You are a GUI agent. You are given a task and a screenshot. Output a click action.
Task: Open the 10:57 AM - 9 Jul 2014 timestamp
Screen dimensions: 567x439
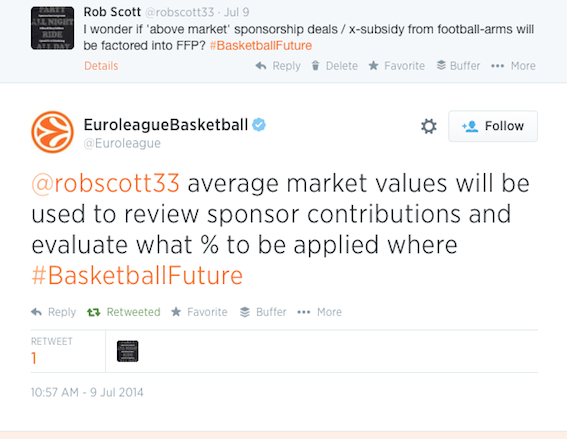[x=87, y=392]
